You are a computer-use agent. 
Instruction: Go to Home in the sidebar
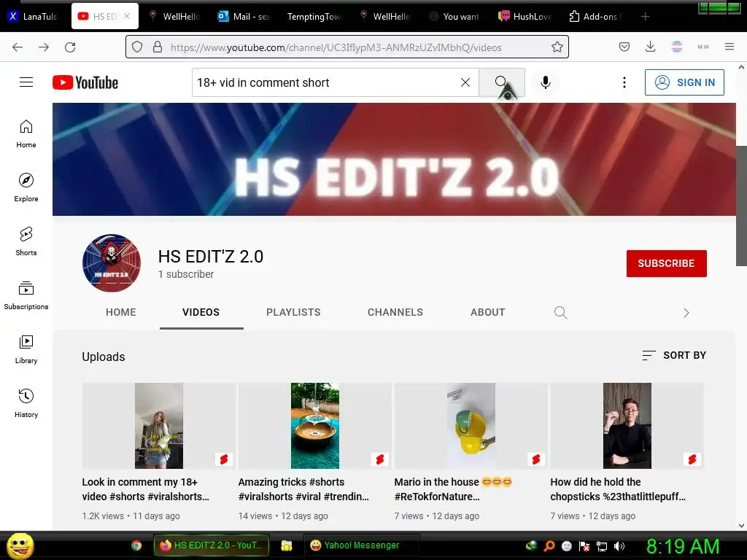point(26,134)
